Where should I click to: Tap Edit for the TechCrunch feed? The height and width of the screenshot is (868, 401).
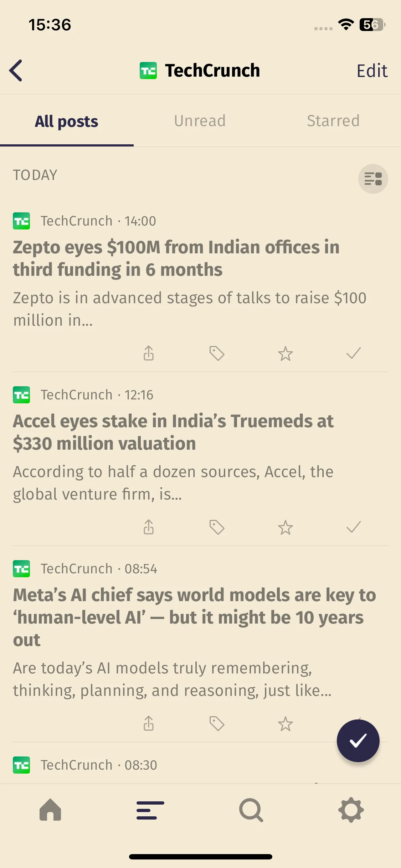(x=372, y=71)
